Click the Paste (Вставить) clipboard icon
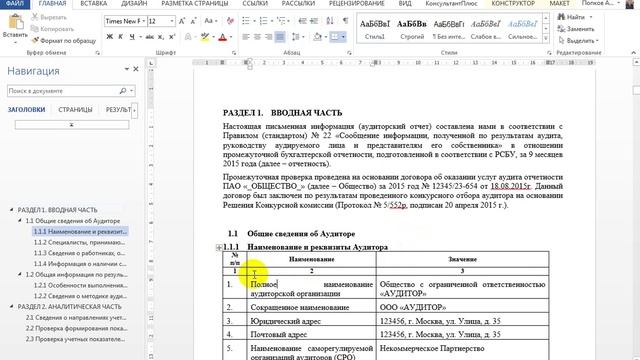The width and height of the screenshot is (640, 360). coord(15,22)
